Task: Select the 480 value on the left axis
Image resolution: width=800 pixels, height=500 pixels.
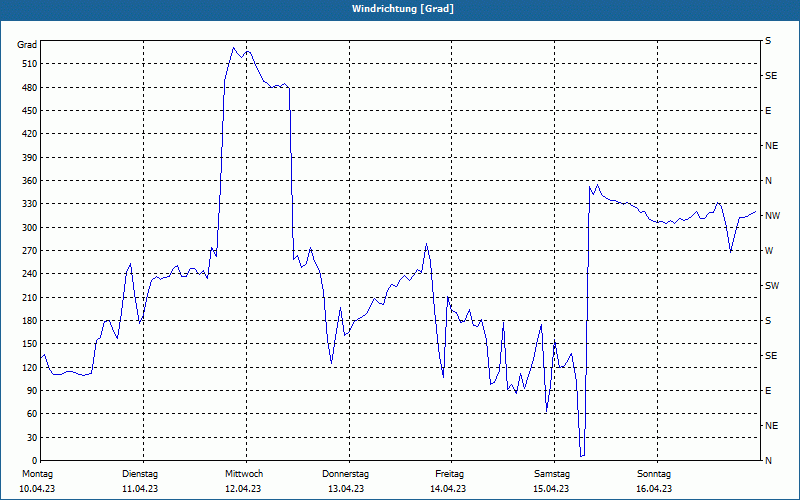Action: (x=29, y=87)
